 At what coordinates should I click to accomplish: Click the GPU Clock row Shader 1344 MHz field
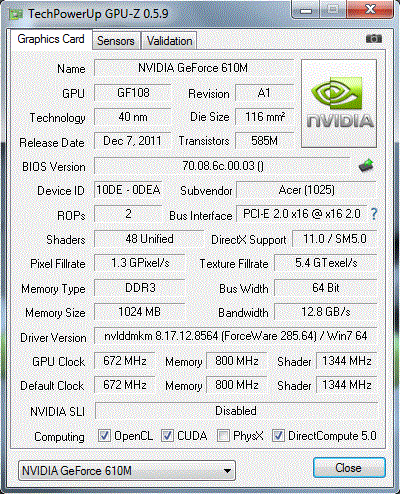click(x=347, y=361)
